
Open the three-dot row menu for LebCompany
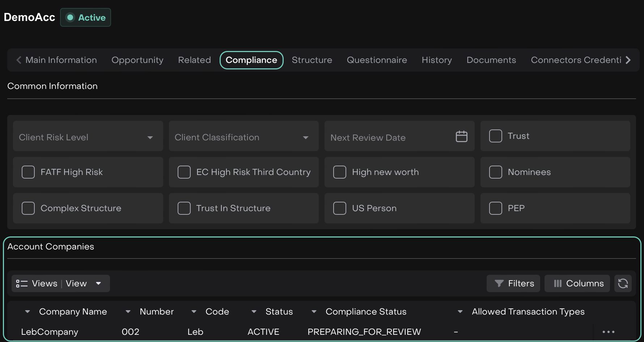tap(608, 332)
